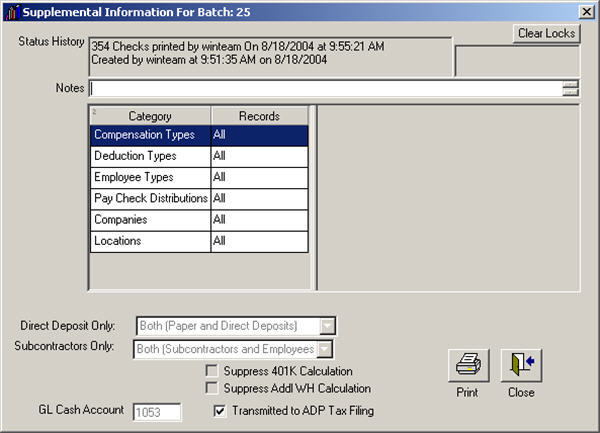Open the Subcontractors Only dropdown
The height and width of the screenshot is (433, 600).
325,349
